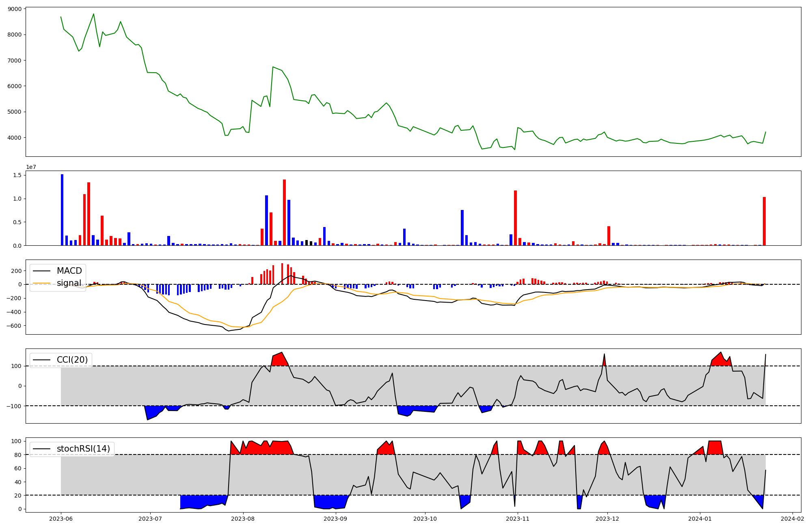This screenshot has height=528, width=812.
Task: Click the tallest blue volume bar at 2023-06
Action: tap(62, 210)
